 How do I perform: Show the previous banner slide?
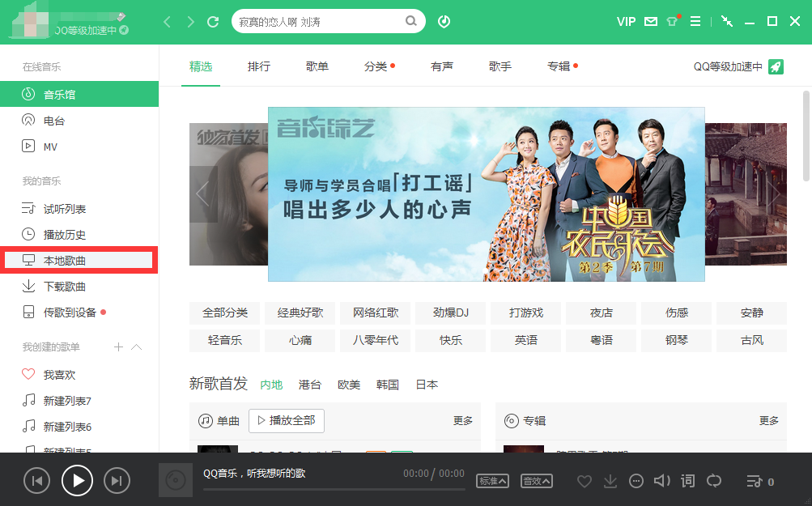203,194
